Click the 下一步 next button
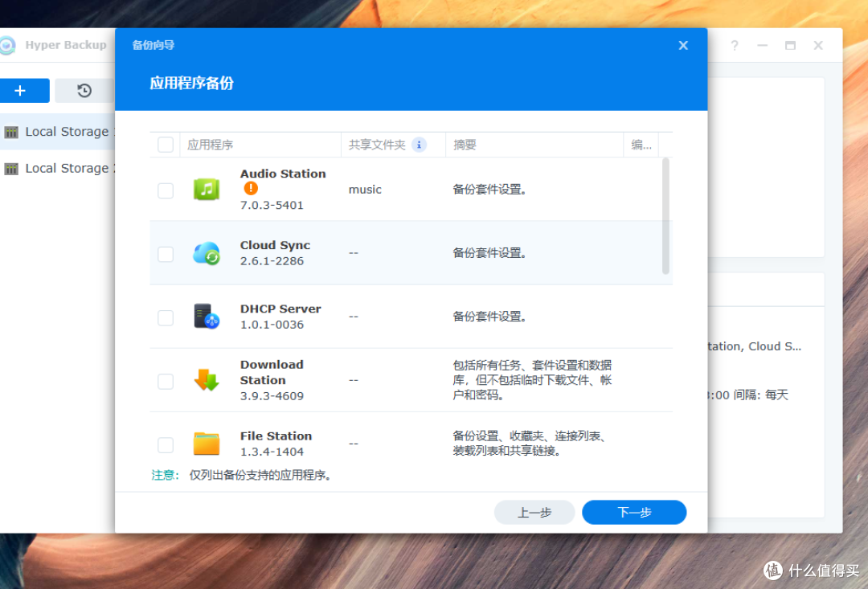This screenshot has height=589, width=868. 634,513
